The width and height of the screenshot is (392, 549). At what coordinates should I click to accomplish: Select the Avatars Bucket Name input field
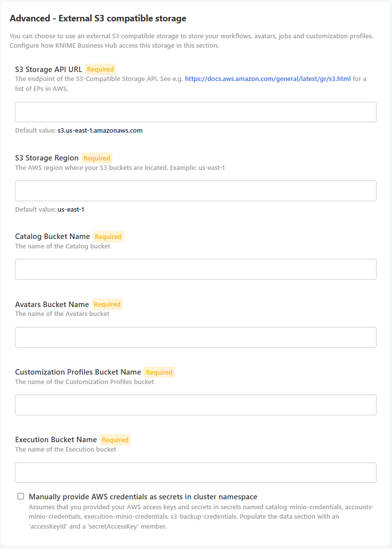point(196,337)
